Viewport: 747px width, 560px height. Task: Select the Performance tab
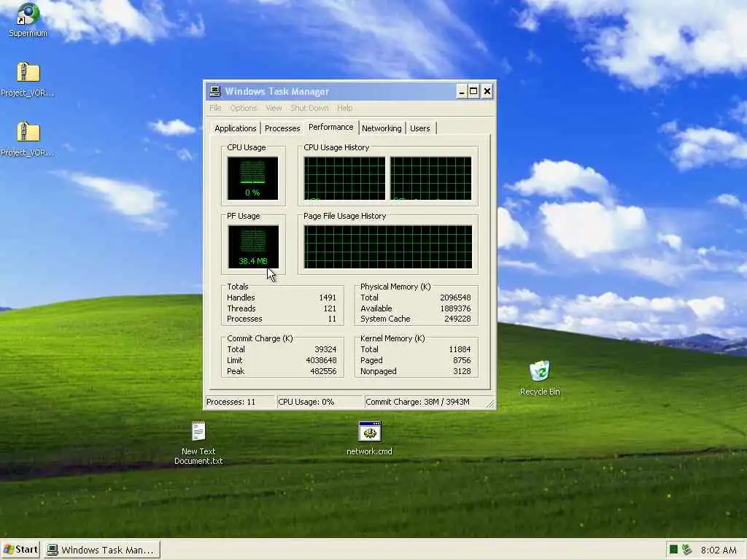330,127
